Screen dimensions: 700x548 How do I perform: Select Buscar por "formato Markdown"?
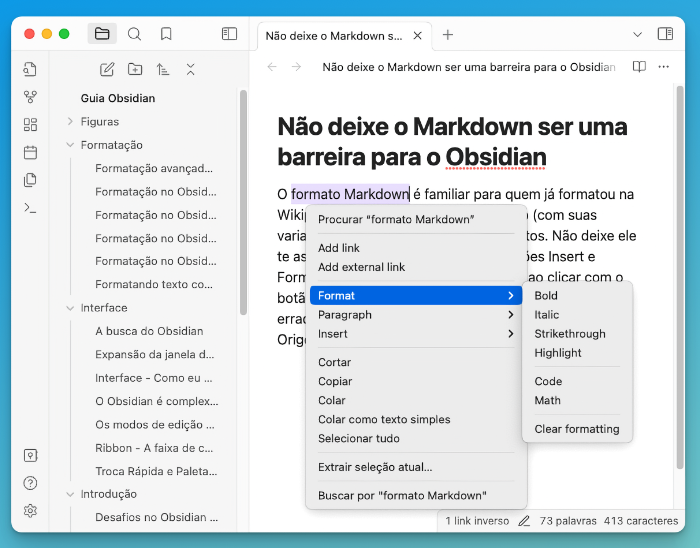[x=416, y=495]
